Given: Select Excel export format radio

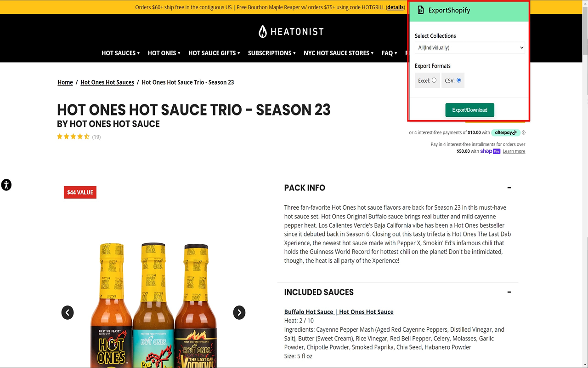Looking at the screenshot, I should click(x=434, y=80).
